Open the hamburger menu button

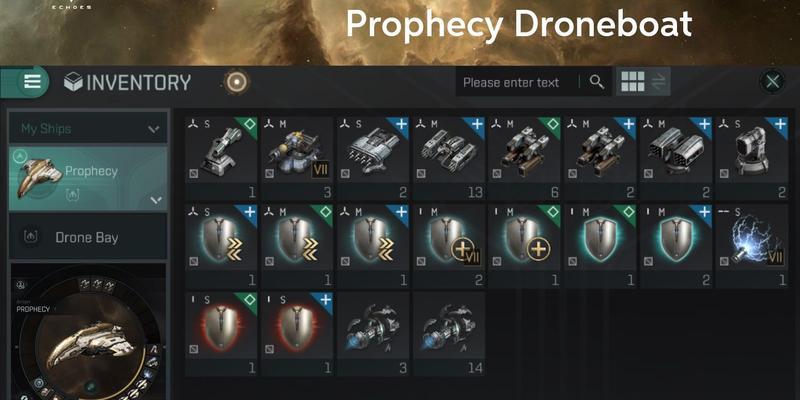[x=32, y=82]
